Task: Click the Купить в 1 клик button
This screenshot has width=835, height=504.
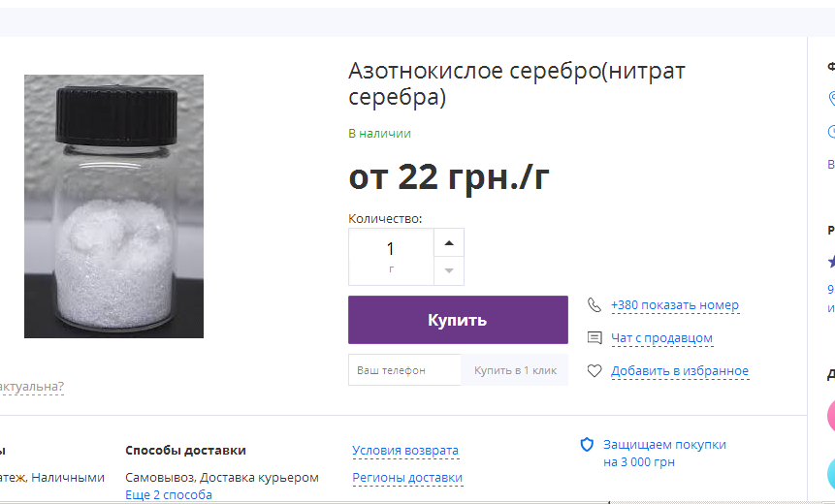Action: point(515,370)
